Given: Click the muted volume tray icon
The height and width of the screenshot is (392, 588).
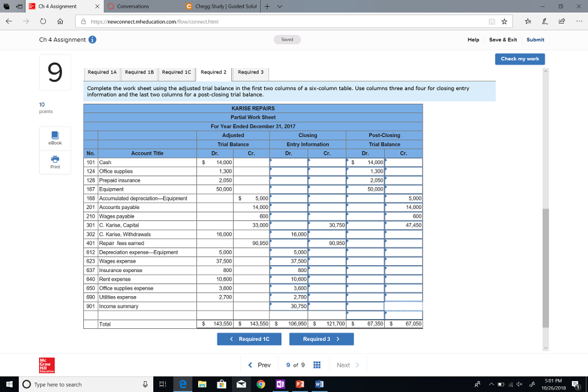Looking at the screenshot, I should tap(519, 384).
